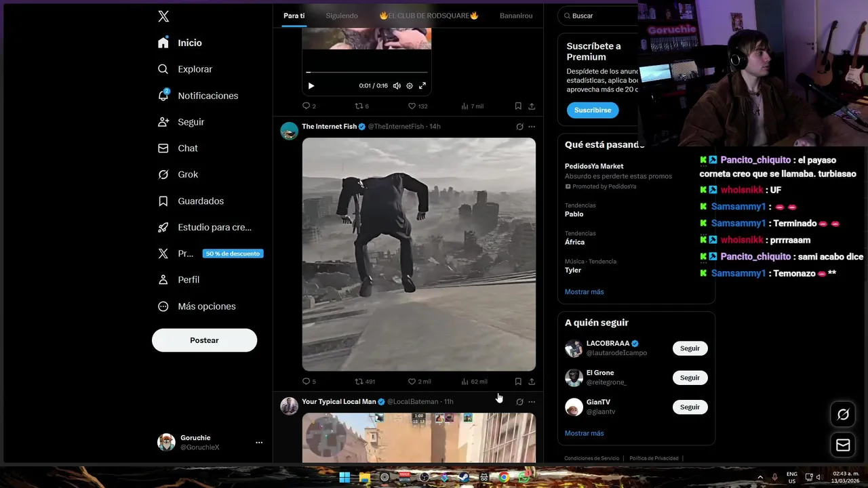The image size is (868, 488).
Task: Switch to the Bananirou tab
Action: click(x=516, y=16)
